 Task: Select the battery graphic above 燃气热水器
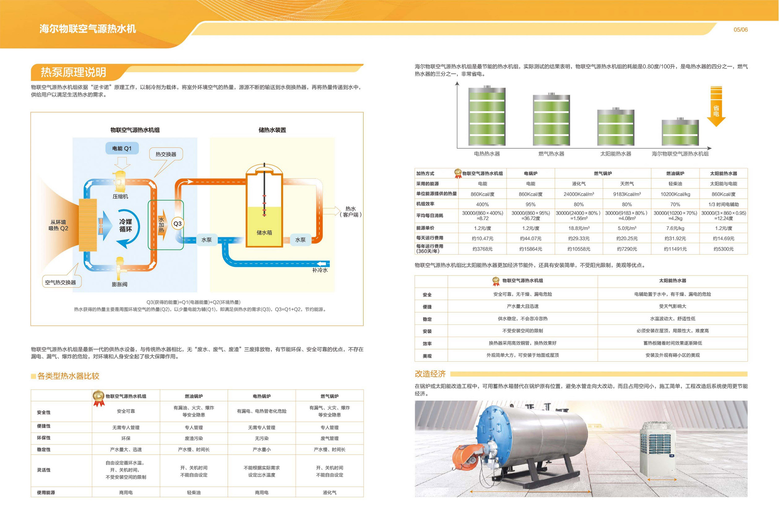pyautogui.click(x=551, y=119)
